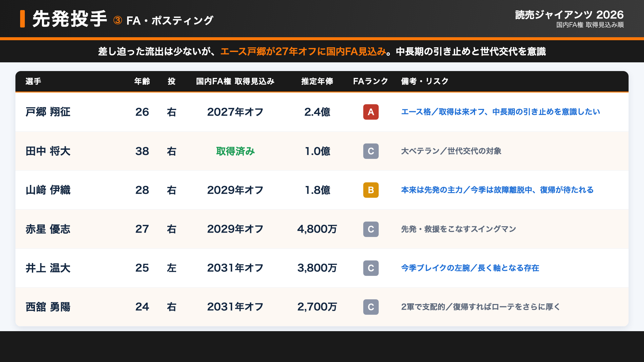Click the 国内FA権 取得見込み column header
Viewport: 644px width, 362px height.
tap(235, 81)
